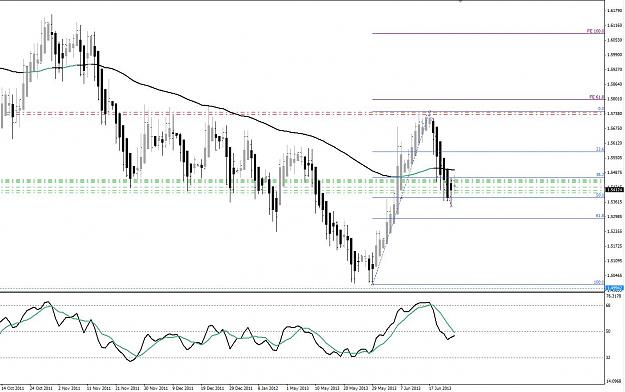The height and width of the screenshot is (392, 625).
Task: Click the 1.50465 price axis value
Action: (615, 276)
